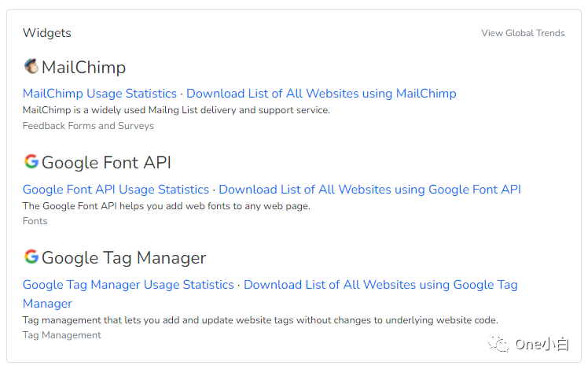This screenshot has height=369, width=588.
Task: Click the Google logo beside Tag Manager
Action: pos(31,256)
